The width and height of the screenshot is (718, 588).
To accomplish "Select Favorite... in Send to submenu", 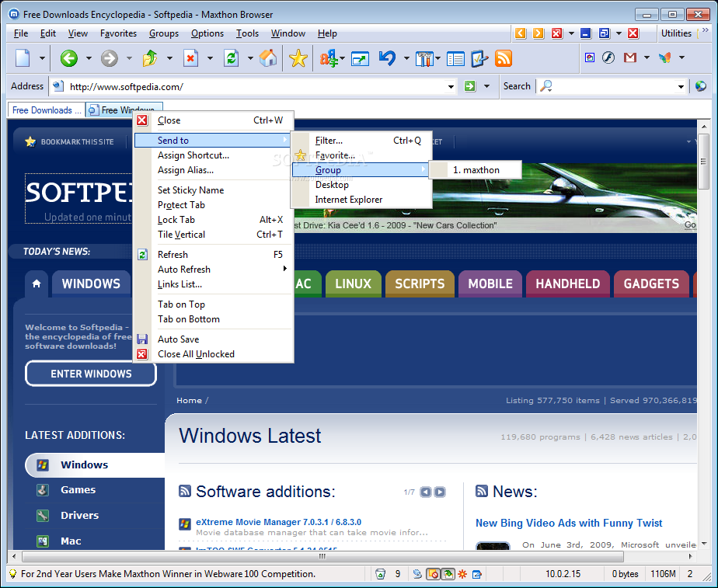I will point(361,155).
